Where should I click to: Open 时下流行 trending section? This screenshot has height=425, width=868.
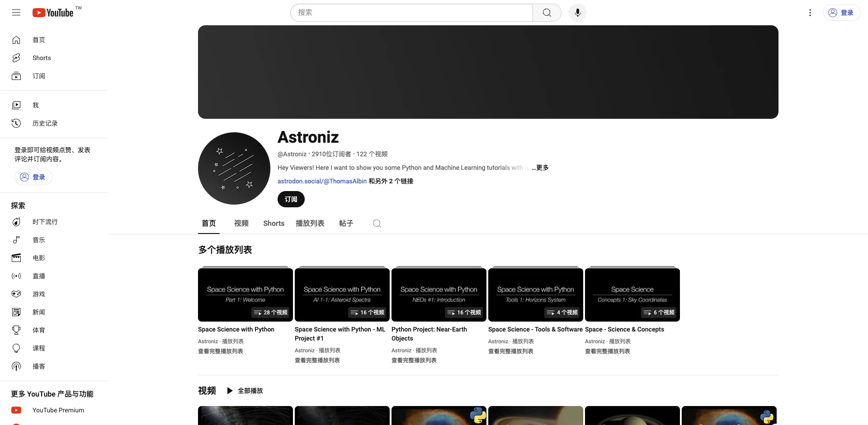pos(54,222)
